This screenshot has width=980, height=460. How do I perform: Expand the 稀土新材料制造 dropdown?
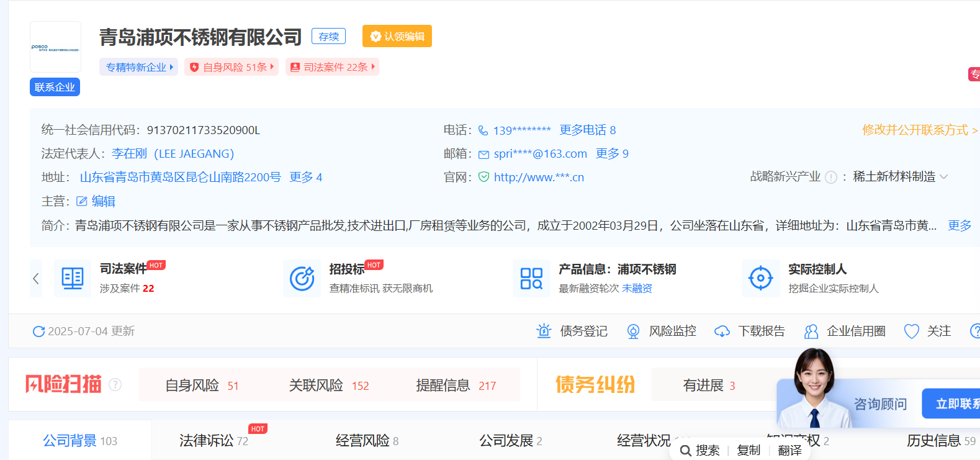(x=900, y=176)
